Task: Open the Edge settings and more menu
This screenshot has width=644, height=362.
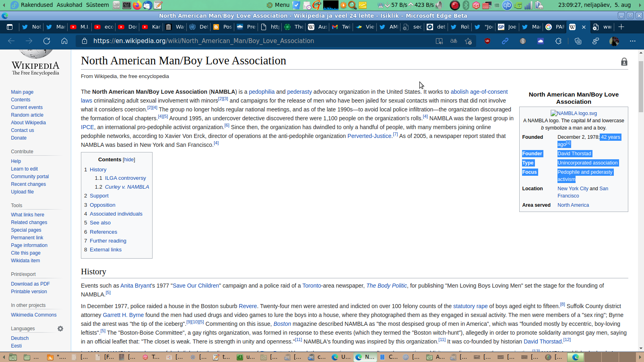Action: coord(633,41)
